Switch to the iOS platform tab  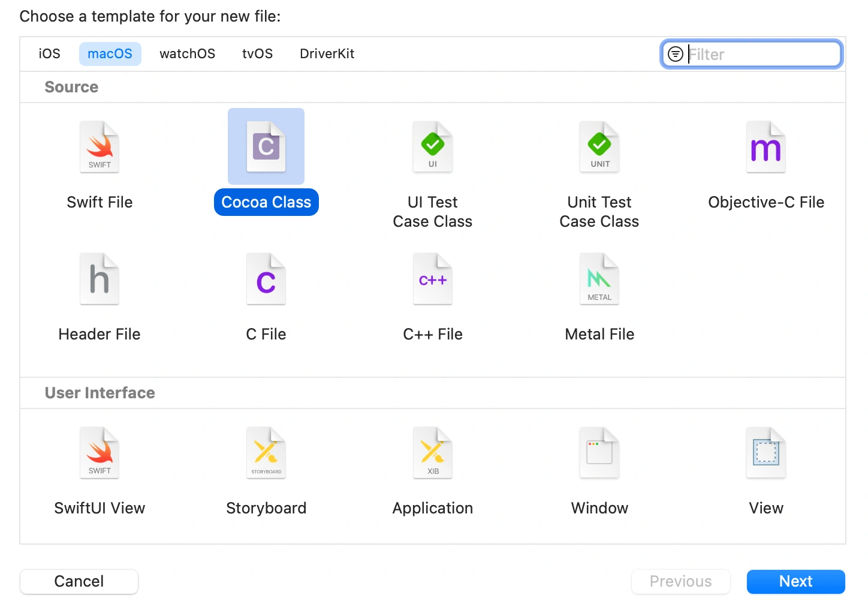(x=49, y=54)
